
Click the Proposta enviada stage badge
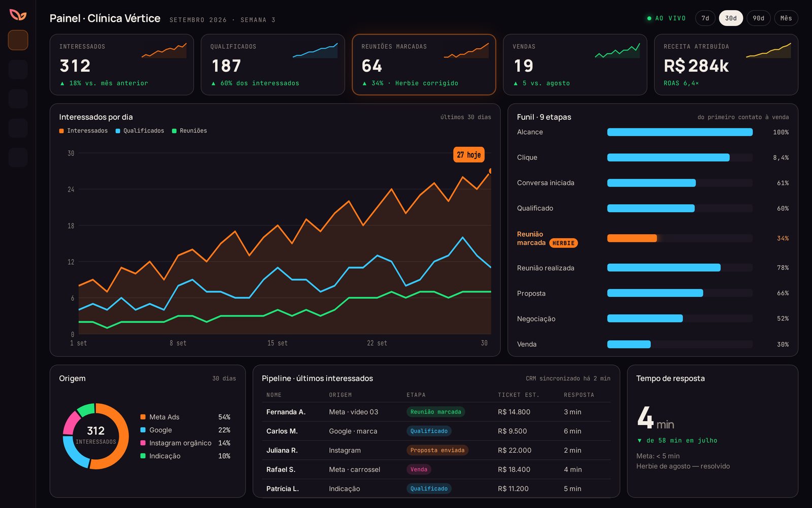coord(437,451)
